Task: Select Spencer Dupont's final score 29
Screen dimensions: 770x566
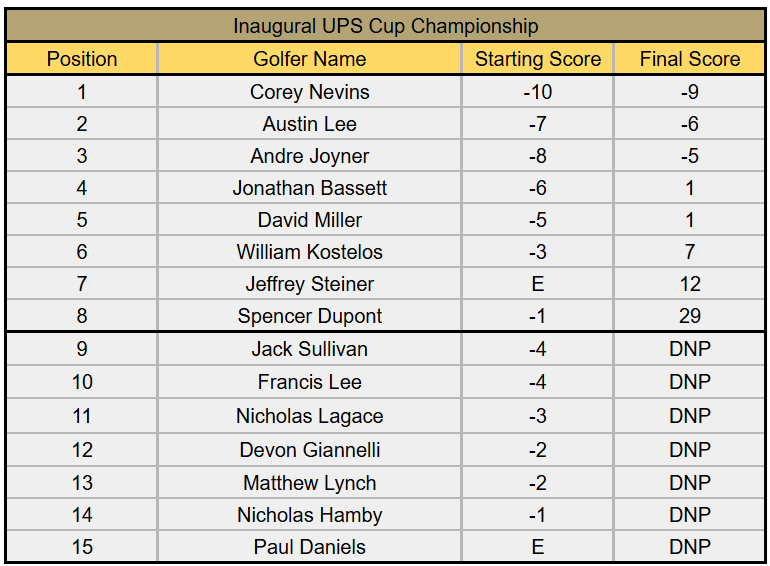Action: click(x=689, y=316)
